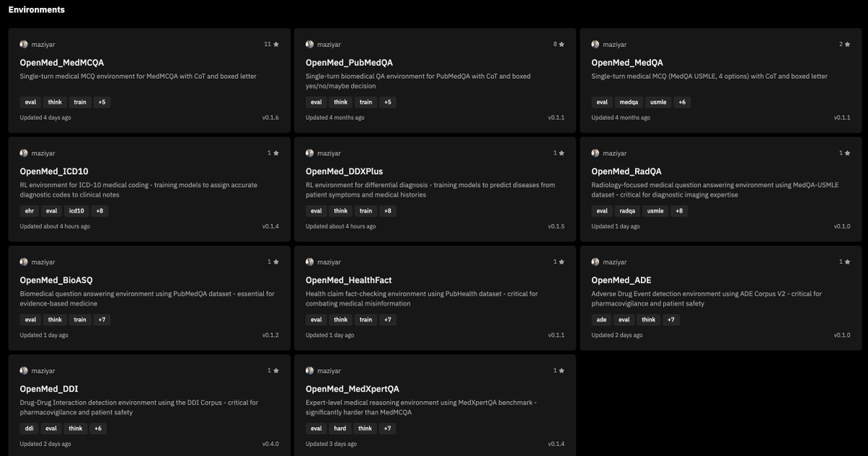Screen dimensions: 868x456
Task: Star the OpenMed_MedXpertQA environment
Action: [562, 371]
